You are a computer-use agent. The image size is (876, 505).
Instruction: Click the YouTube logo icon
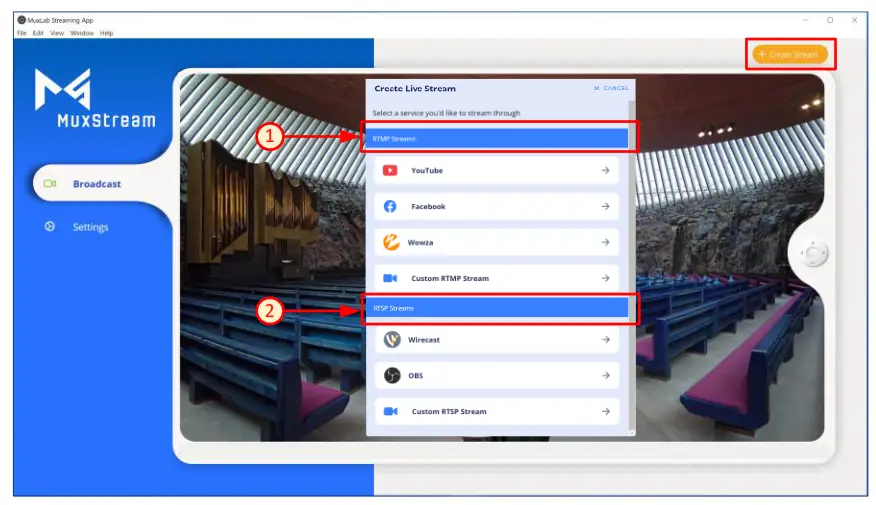pyautogui.click(x=390, y=170)
